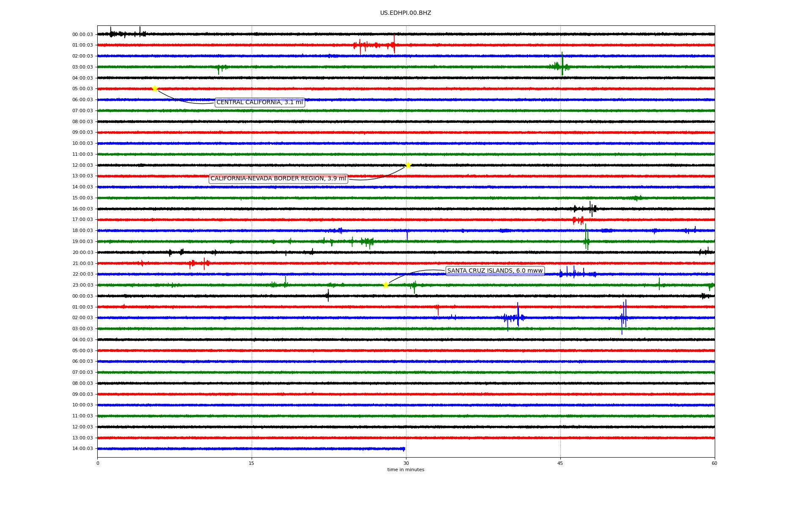
Task: Click the end of the last blue trace
Action: 404,449
